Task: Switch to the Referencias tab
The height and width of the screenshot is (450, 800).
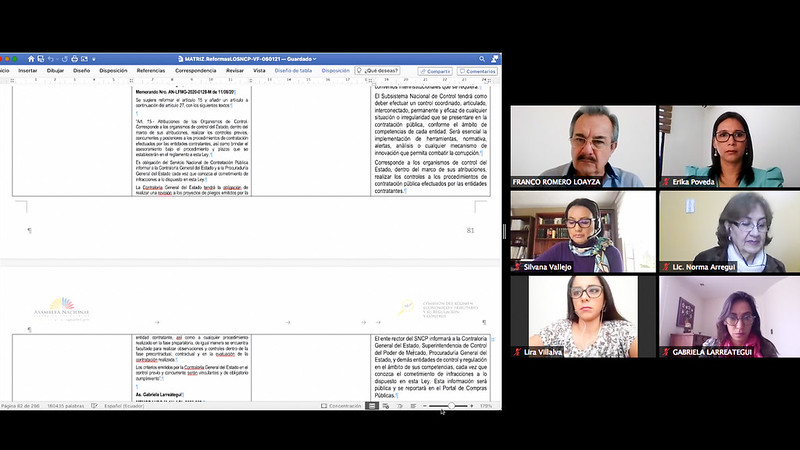Action: pos(151,71)
